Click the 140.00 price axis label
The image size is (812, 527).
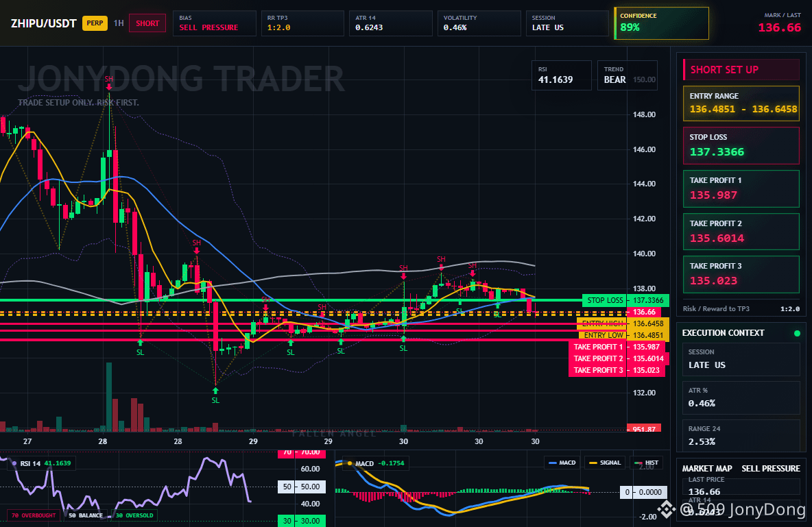644,254
